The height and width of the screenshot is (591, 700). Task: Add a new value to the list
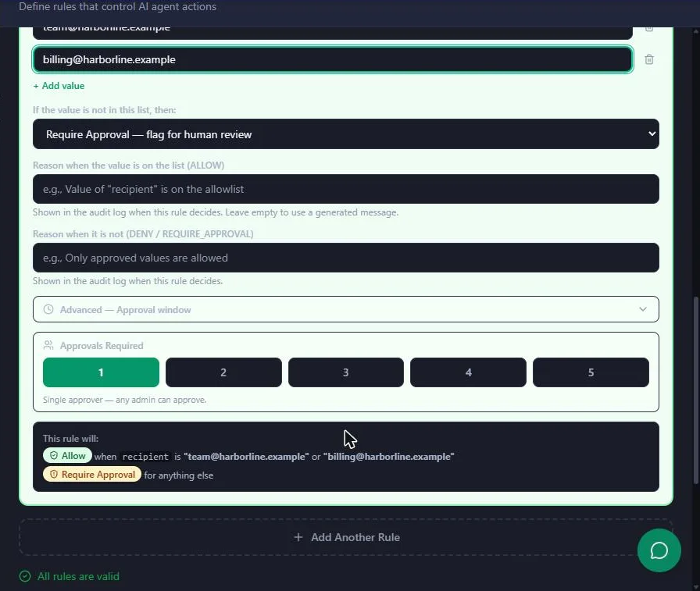pyautogui.click(x=59, y=86)
